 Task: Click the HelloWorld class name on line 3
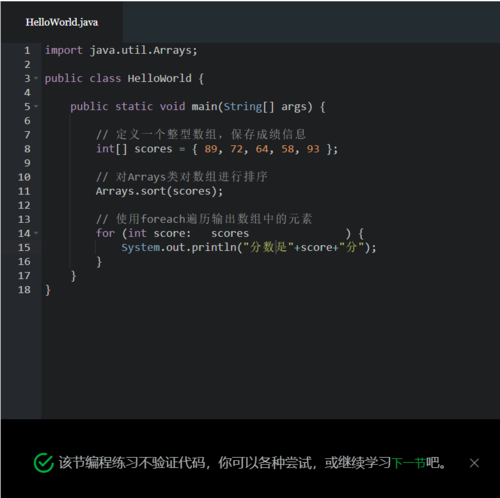click(x=159, y=78)
